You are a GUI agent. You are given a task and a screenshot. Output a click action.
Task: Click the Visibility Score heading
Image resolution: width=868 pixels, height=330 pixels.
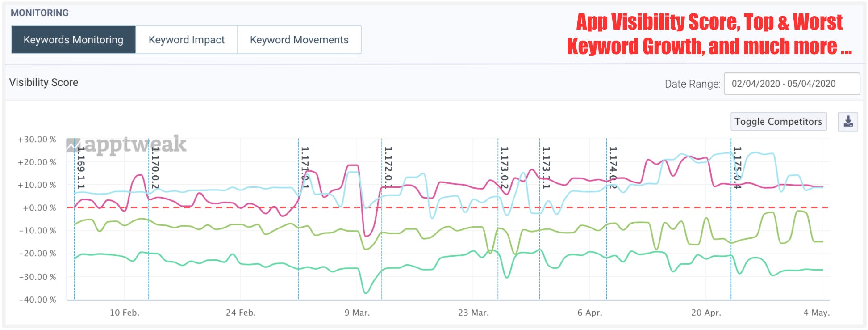(x=44, y=82)
